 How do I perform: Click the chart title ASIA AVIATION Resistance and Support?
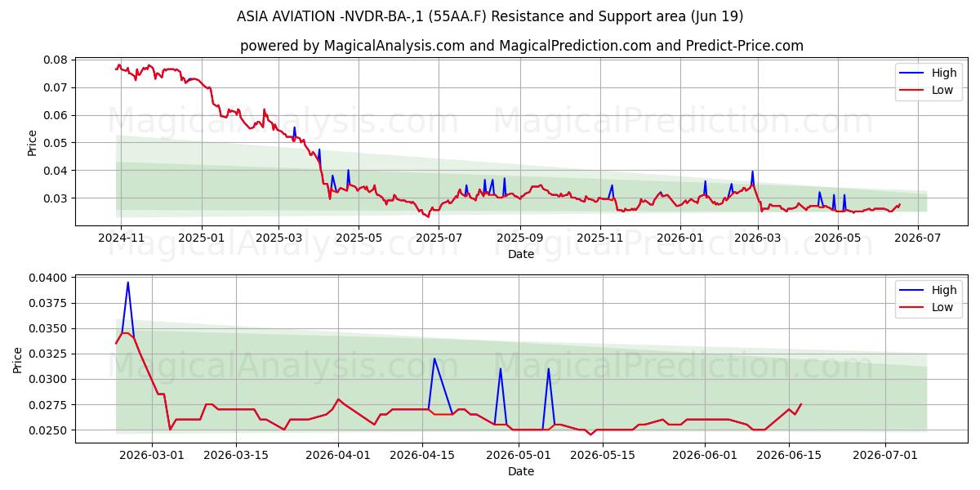click(490, 16)
